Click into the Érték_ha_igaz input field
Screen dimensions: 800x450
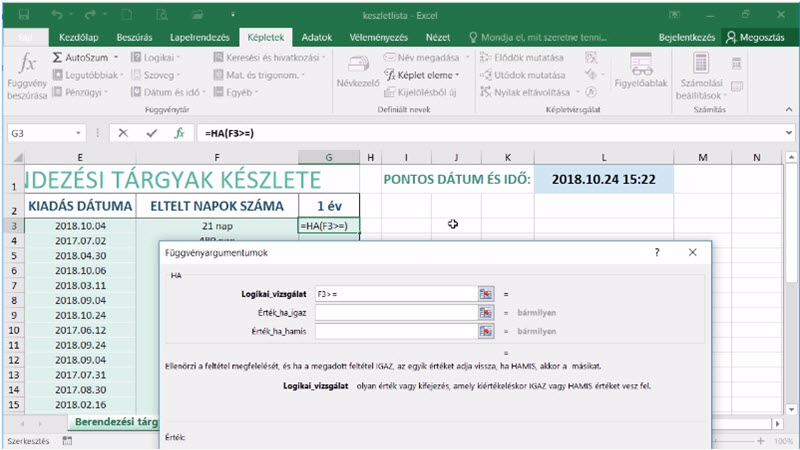[396, 312]
